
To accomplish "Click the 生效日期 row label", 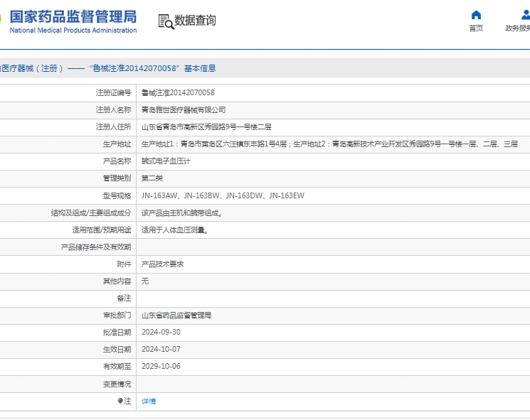I will [117, 349].
